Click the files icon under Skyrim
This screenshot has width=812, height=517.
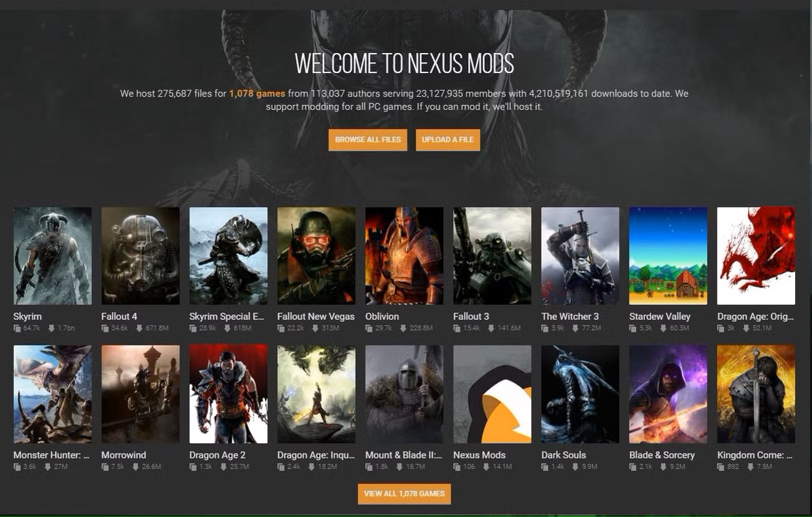click(x=17, y=328)
